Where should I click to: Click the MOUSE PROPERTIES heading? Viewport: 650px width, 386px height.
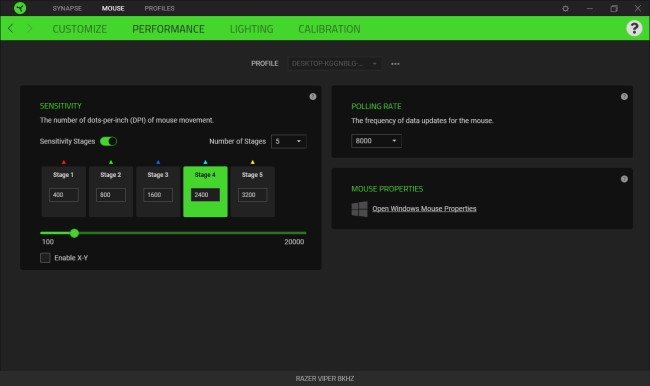coord(387,189)
